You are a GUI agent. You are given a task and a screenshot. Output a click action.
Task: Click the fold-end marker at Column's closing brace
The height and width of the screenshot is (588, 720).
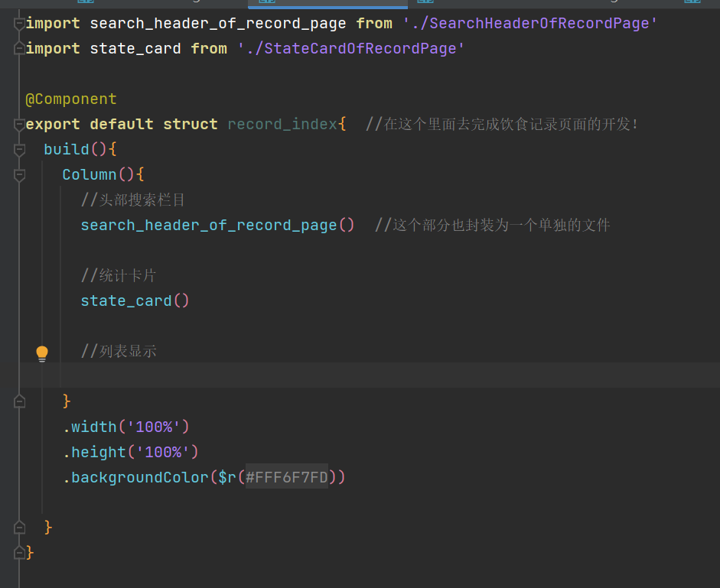tap(19, 401)
